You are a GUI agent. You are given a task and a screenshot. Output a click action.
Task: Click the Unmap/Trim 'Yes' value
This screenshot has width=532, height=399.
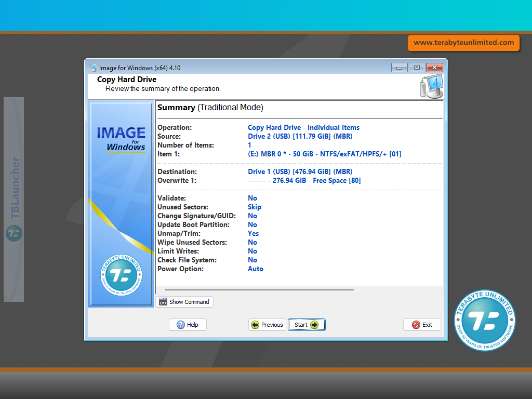[253, 233]
